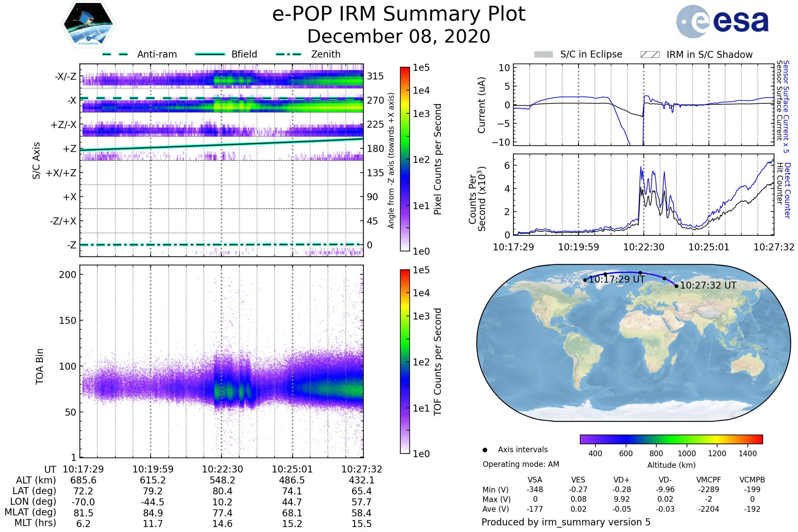This screenshot has height=532, width=798.
Task: Click the IRM in S/C Shadow hatched box
Action: click(650, 55)
